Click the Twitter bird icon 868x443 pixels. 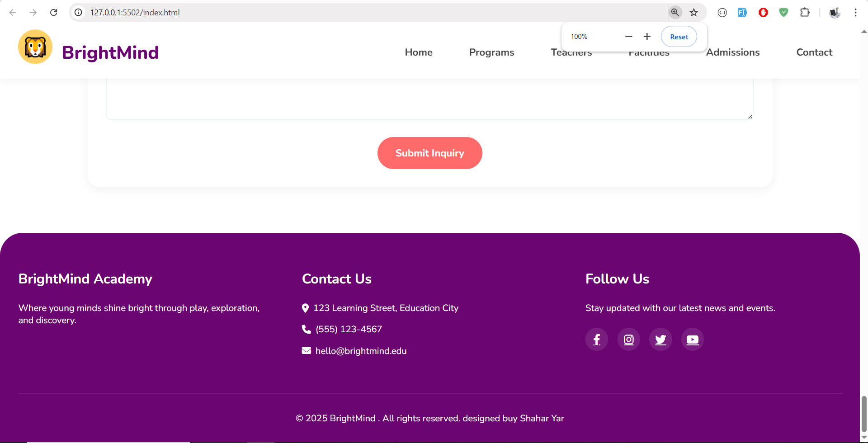[660, 339]
